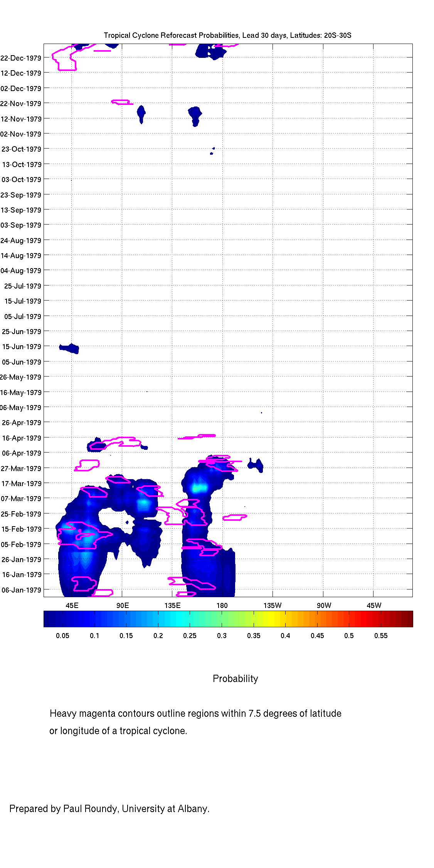Click the 05-Jul-1979 date label
The width and height of the screenshot is (434, 868).
click(x=22, y=317)
